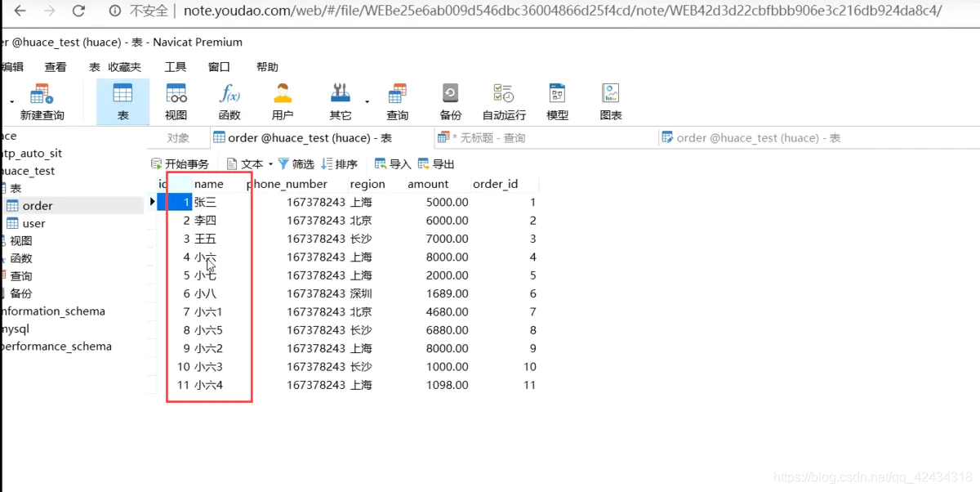The height and width of the screenshot is (492, 980).
Task: Select the 表 table toolbar icon
Action: pos(122,101)
